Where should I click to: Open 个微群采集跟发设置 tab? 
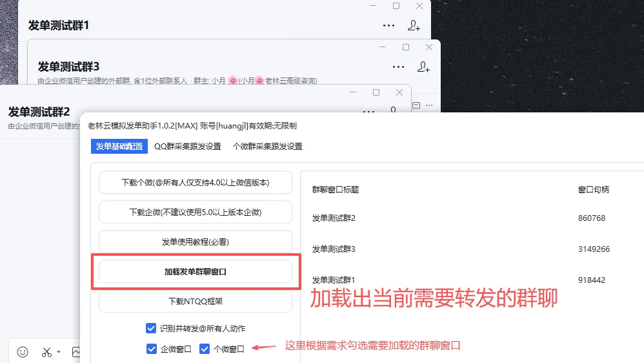pos(267,147)
